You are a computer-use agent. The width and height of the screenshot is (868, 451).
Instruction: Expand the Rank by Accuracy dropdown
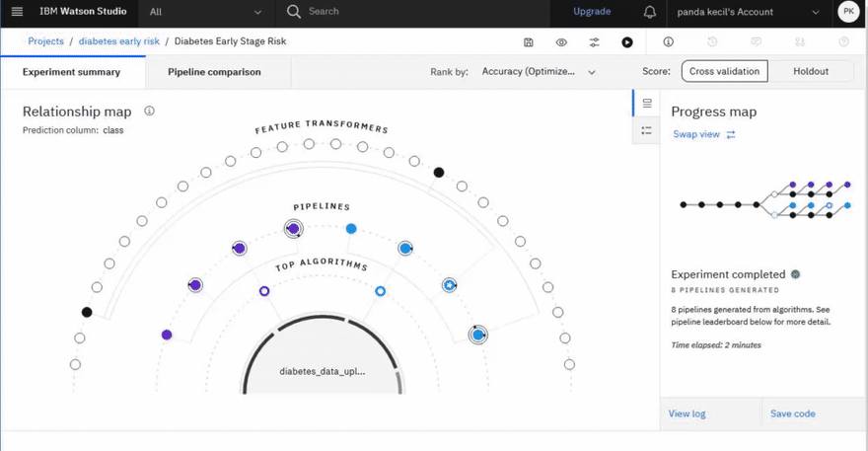539,72
